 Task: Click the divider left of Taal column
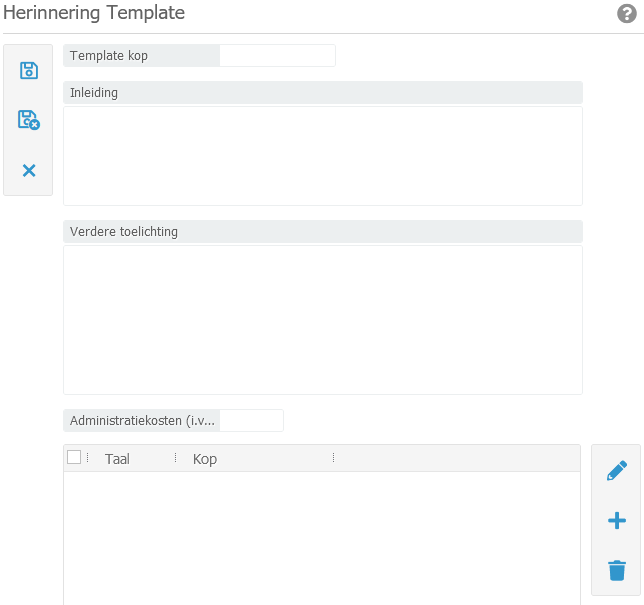tap(88, 458)
